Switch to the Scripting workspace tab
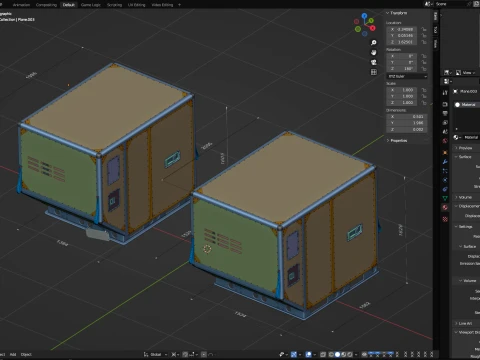This screenshot has height=360, width=480. pyautogui.click(x=114, y=5)
